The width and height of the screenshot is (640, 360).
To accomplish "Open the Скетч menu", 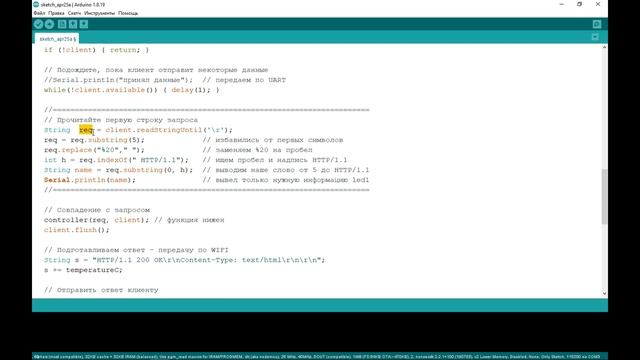I will pyautogui.click(x=74, y=13).
